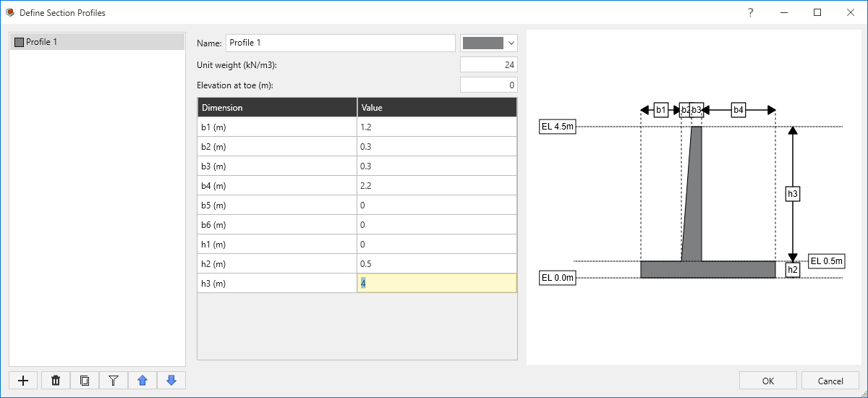Click the gray color swatch beside Name
868x398 pixels.
[482, 43]
